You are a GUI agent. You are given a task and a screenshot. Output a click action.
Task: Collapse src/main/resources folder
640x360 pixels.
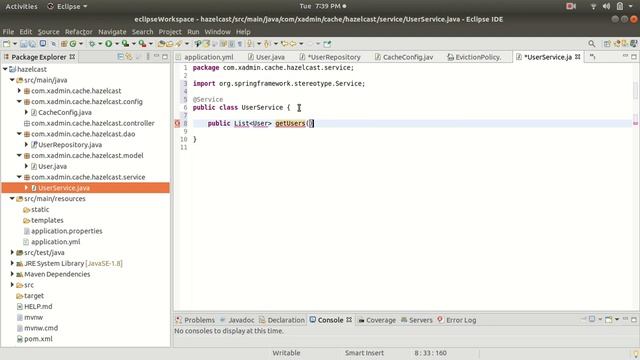12,198
